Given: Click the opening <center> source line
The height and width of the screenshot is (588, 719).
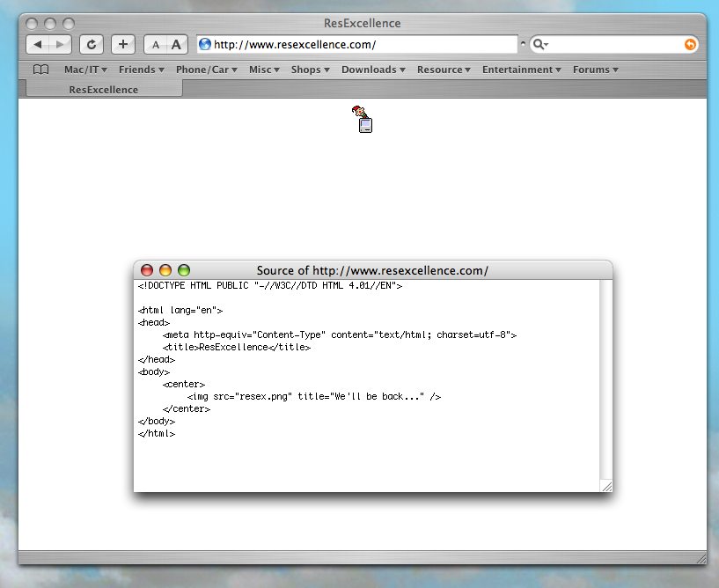Looking at the screenshot, I should tap(183, 384).
